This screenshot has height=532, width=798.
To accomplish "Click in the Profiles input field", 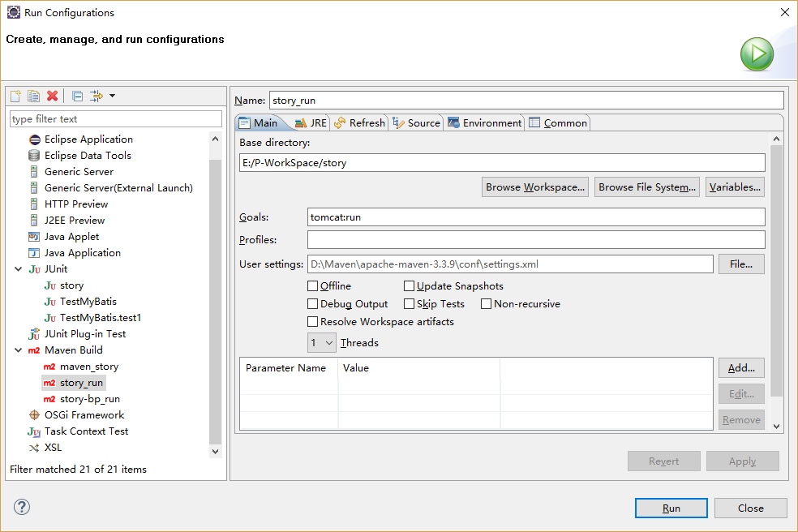I will coord(536,240).
